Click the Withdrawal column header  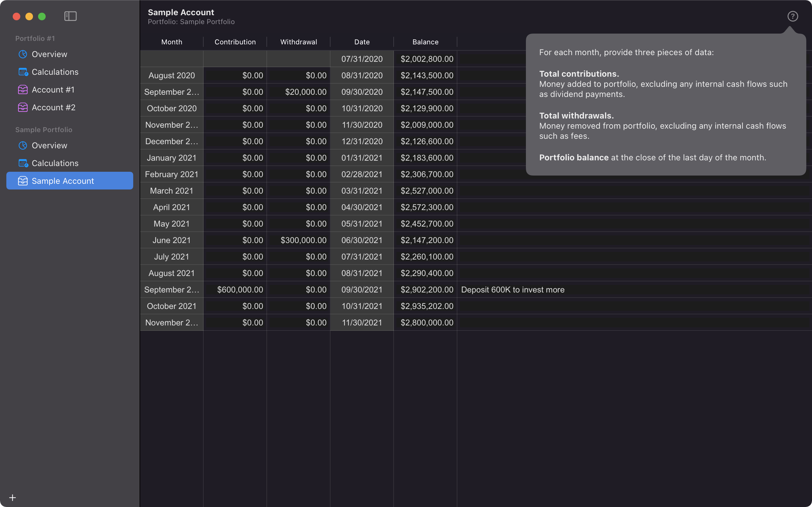298,42
